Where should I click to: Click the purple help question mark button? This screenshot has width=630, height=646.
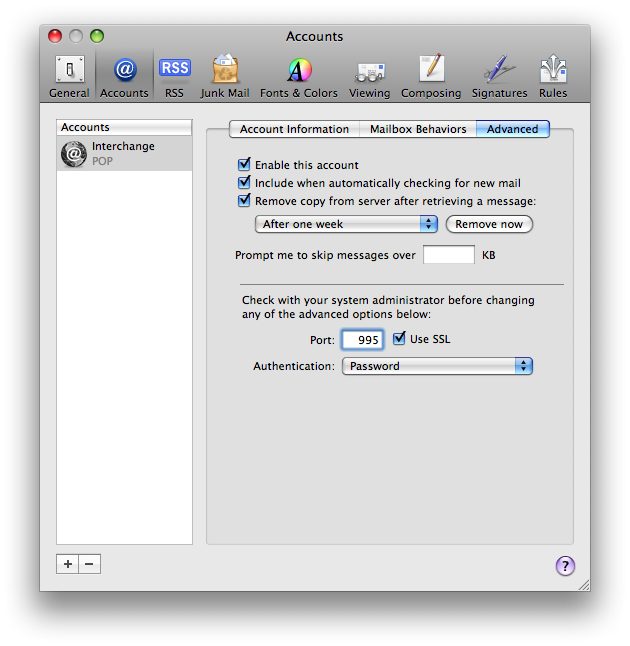tap(565, 566)
